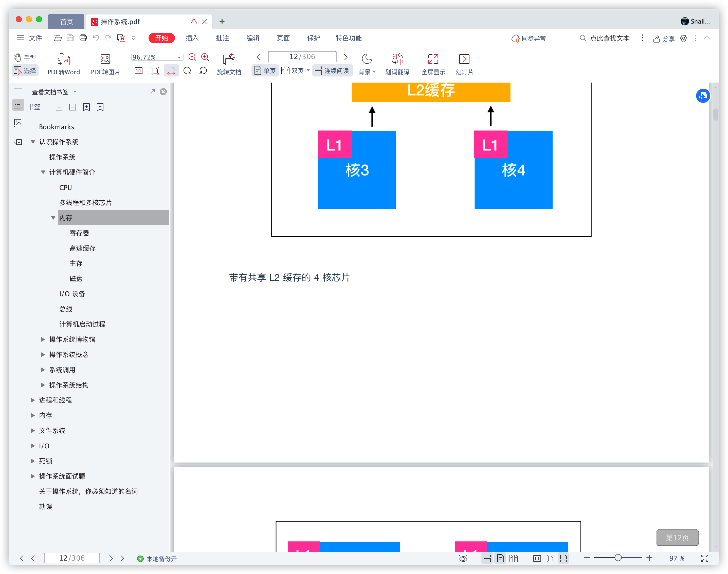The image size is (728, 574).
Task: Expand the 进程和线程 bookmark
Action: [33, 400]
